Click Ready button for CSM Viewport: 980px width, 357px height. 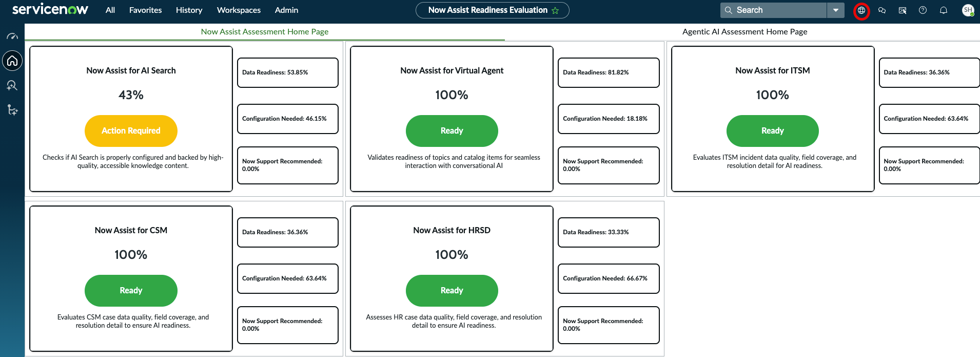[131, 291]
